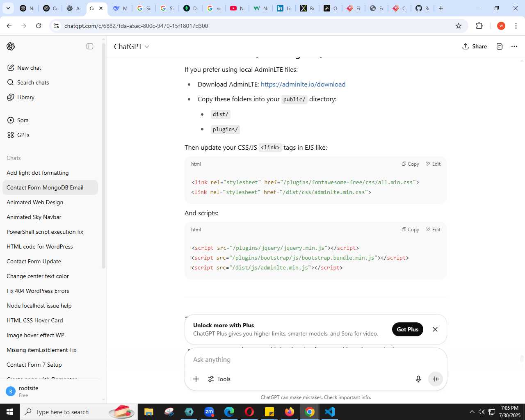Open the 'HTML CSS Hover Card' chat

click(50, 320)
